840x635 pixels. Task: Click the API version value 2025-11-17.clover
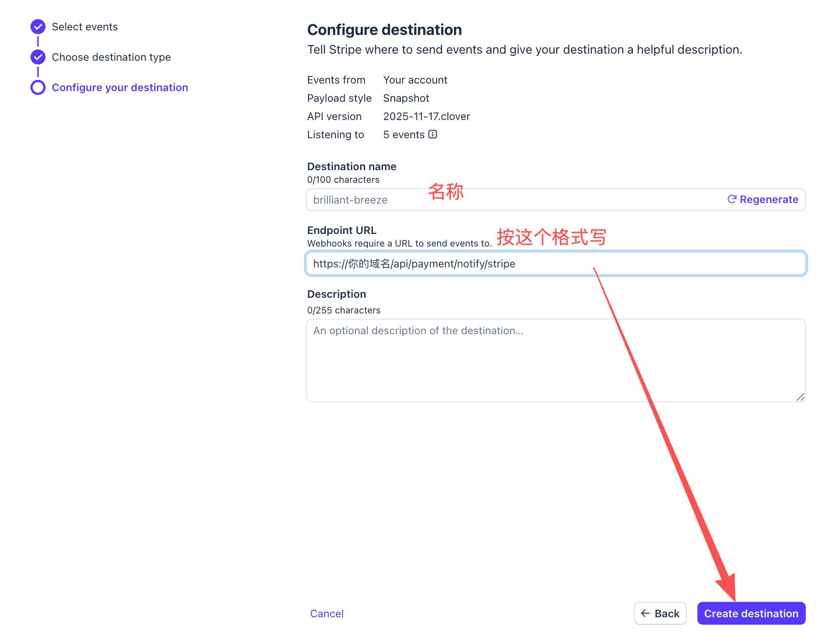427,116
